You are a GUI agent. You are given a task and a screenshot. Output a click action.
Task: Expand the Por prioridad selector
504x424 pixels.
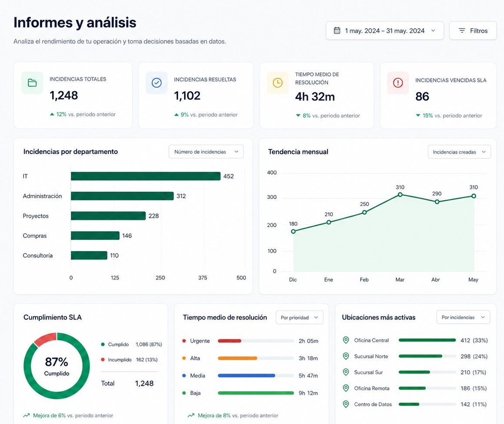coord(299,317)
